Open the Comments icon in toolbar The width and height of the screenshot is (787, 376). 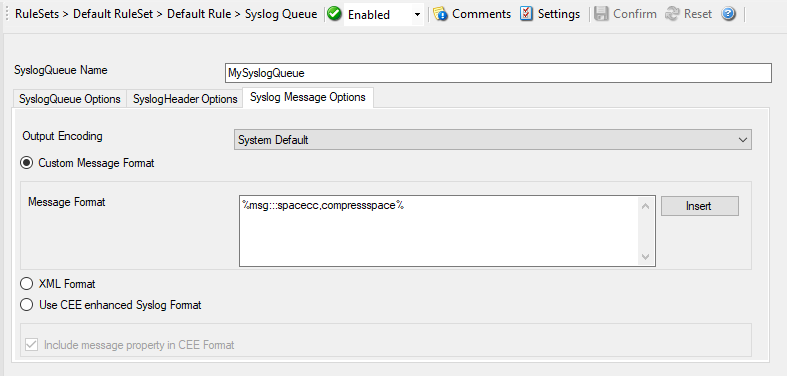click(x=441, y=14)
